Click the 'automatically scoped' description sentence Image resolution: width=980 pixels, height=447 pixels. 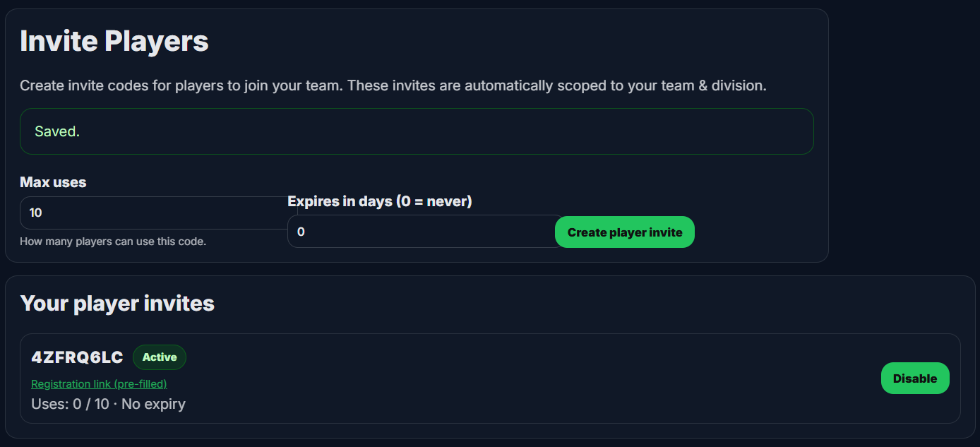click(565, 85)
